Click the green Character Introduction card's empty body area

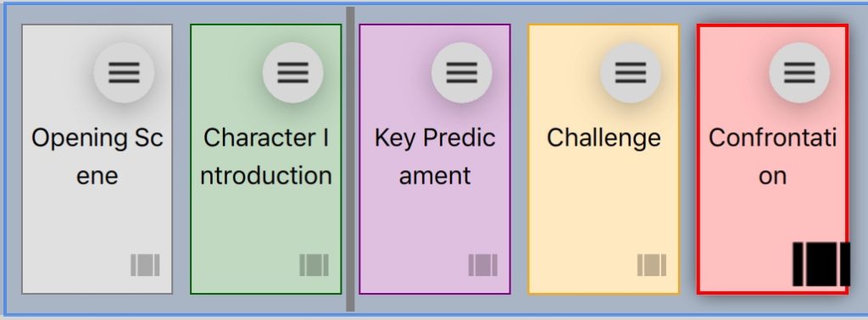(x=265, y=221)
